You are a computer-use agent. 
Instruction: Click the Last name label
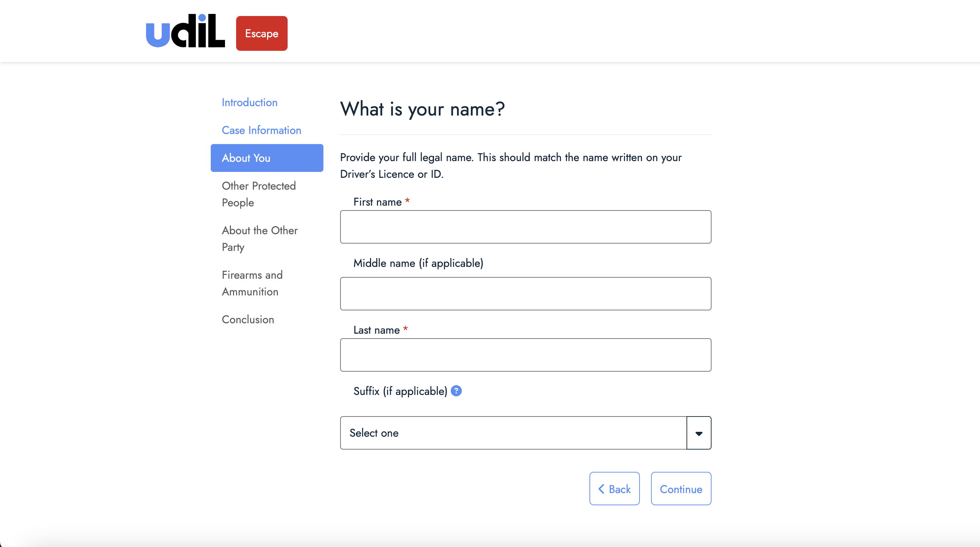point(376,330)
